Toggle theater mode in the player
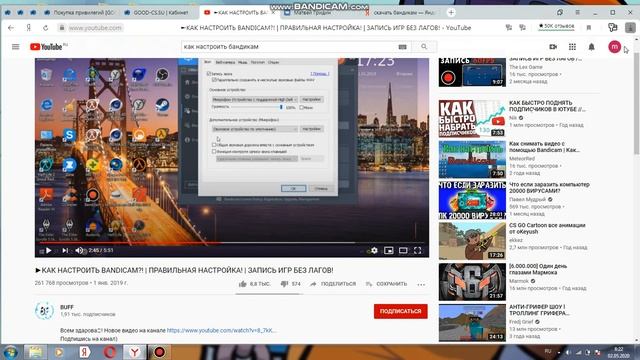The width and height of the screenshot is (640, 360). [403, 251]
